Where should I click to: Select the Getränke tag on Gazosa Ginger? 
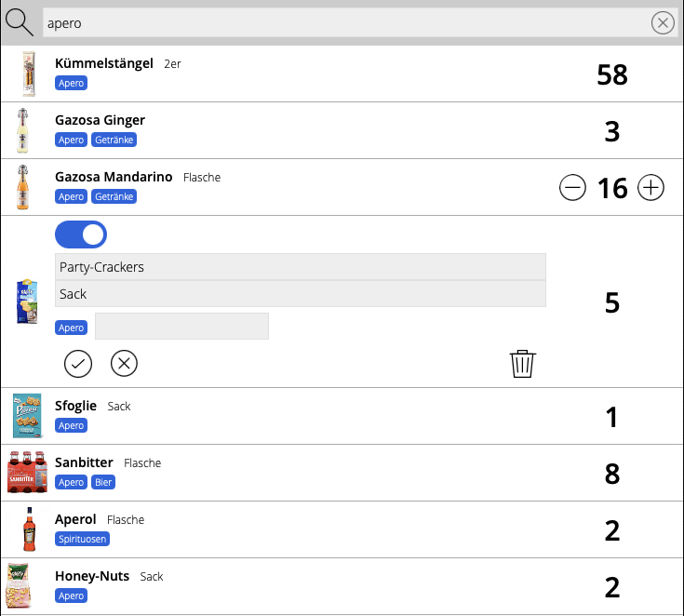point(114,141)
